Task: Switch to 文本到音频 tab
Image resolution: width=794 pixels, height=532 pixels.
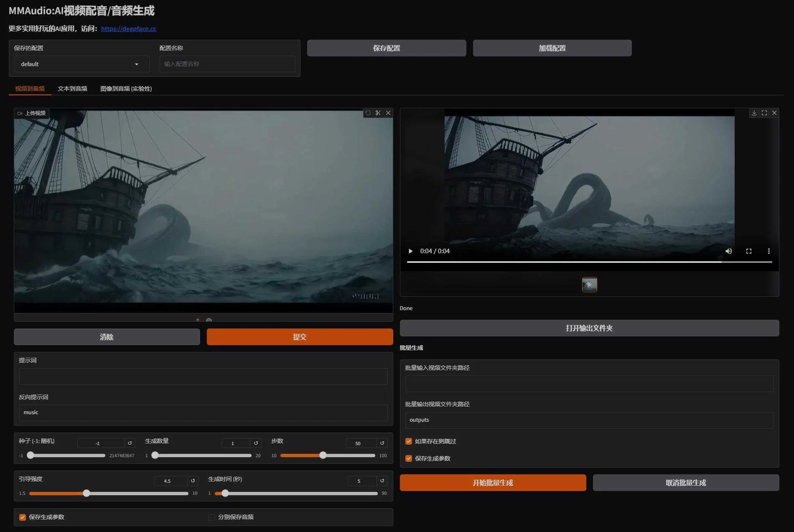Action: [x=72, y=89]
